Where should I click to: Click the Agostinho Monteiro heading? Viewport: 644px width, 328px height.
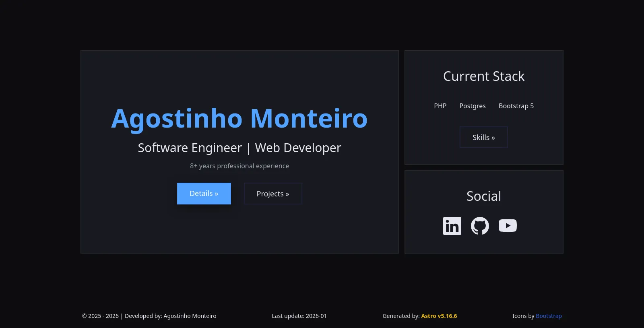[x=239, y=118]
